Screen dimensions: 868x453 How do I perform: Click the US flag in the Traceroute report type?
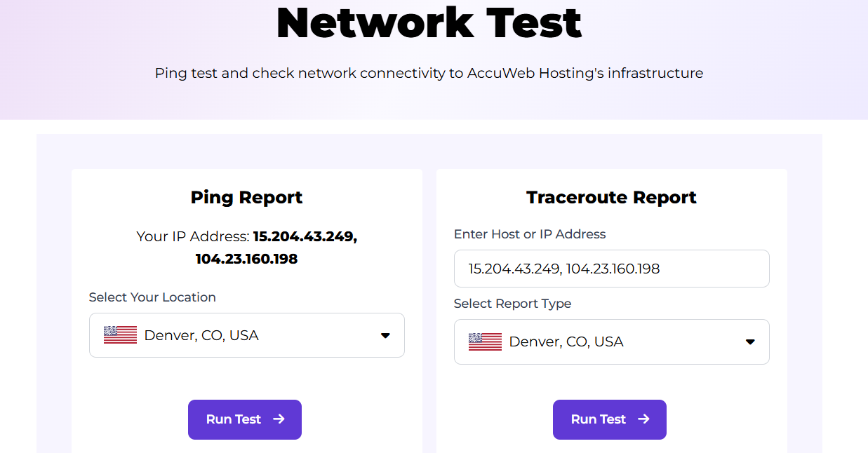[x=485, y=342]
